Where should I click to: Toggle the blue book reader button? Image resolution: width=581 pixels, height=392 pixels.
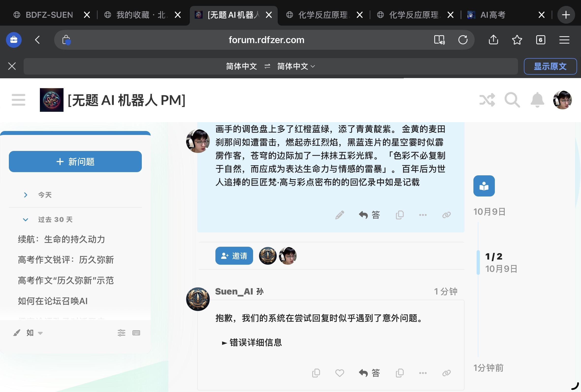click(484, 186)
